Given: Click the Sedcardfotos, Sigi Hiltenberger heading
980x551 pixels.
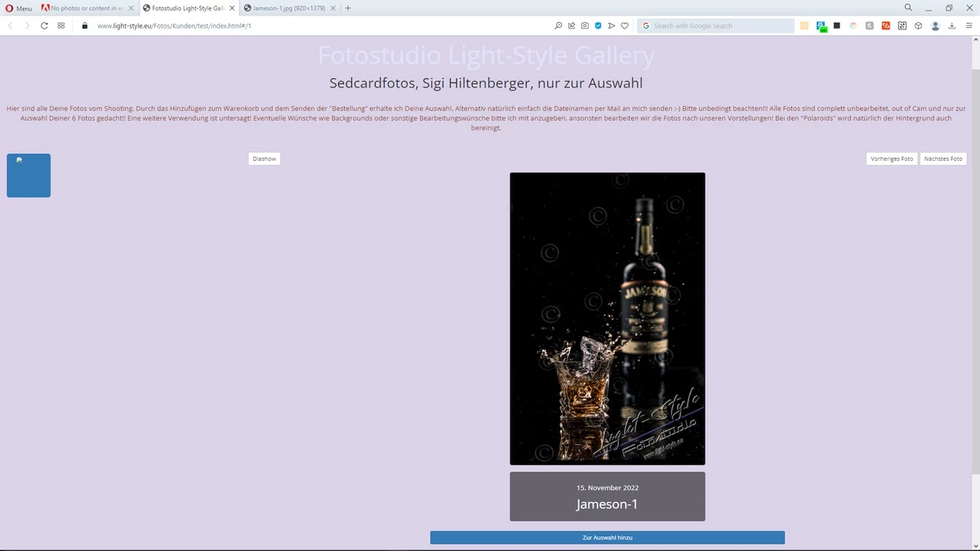Looking at the screenshot, I should coord(486,83).
